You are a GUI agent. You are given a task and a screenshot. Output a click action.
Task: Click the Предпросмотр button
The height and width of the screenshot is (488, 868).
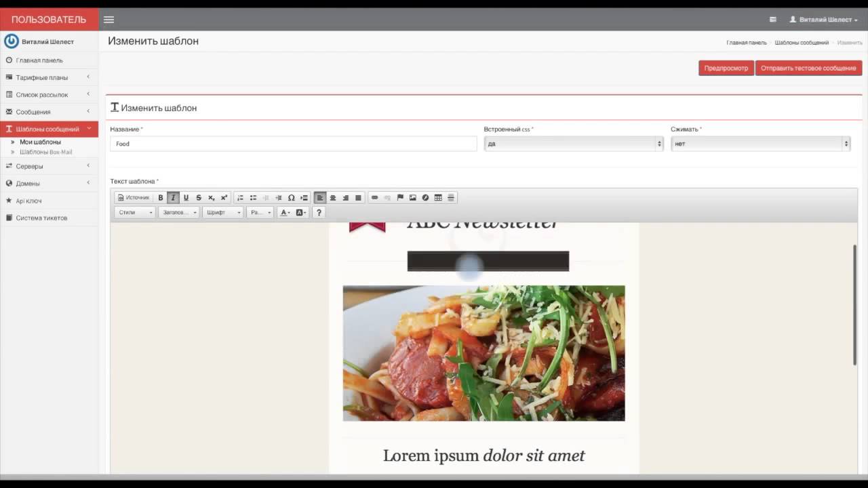pyautogui.click(x=726, y=68)
